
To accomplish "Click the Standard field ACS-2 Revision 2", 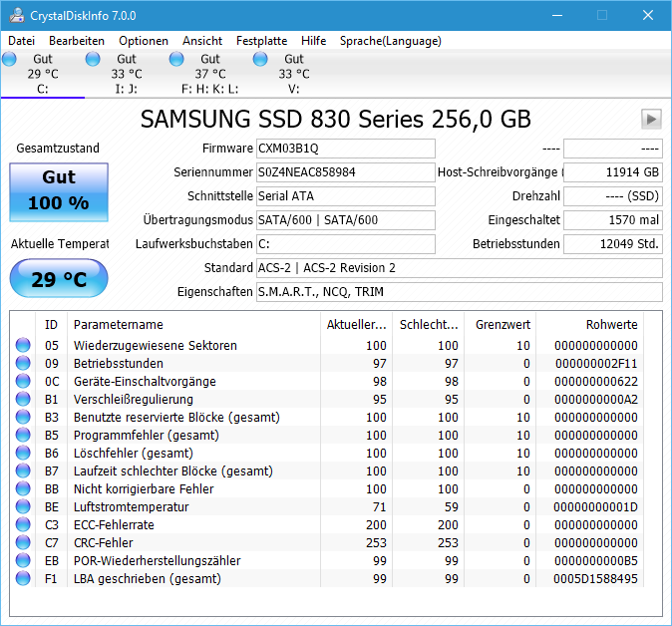I will 460,268.
